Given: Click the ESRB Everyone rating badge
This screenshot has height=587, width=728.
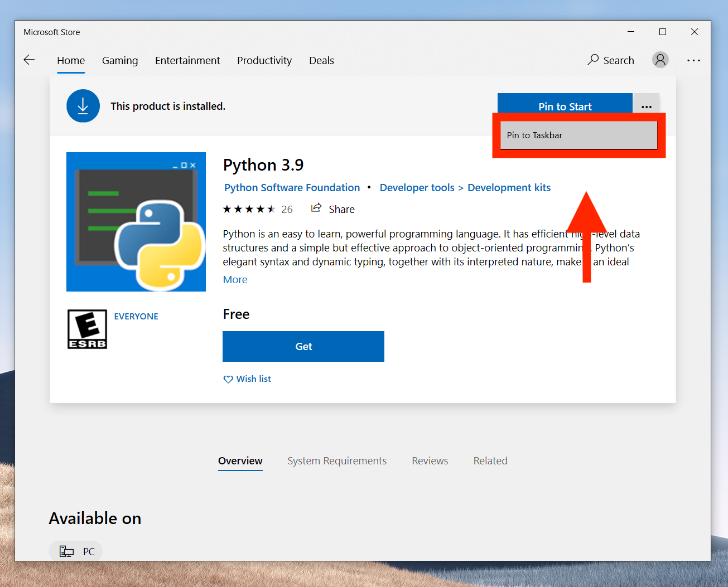Looking at the screenshot, I should [x=87, y=329].
